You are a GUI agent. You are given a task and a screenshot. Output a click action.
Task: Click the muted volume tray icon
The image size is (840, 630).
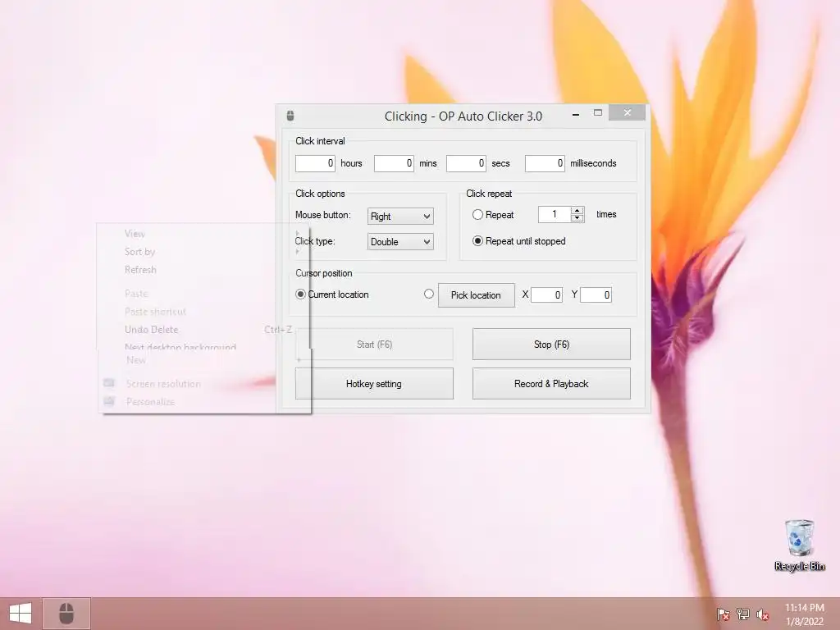click(x=763, y=614)
